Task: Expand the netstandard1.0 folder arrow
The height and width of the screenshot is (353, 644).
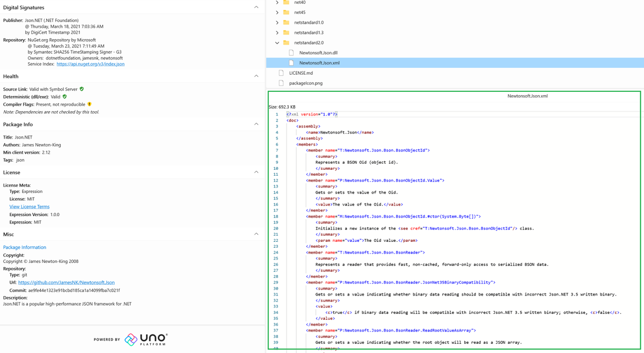Action: tap(277, 23)
